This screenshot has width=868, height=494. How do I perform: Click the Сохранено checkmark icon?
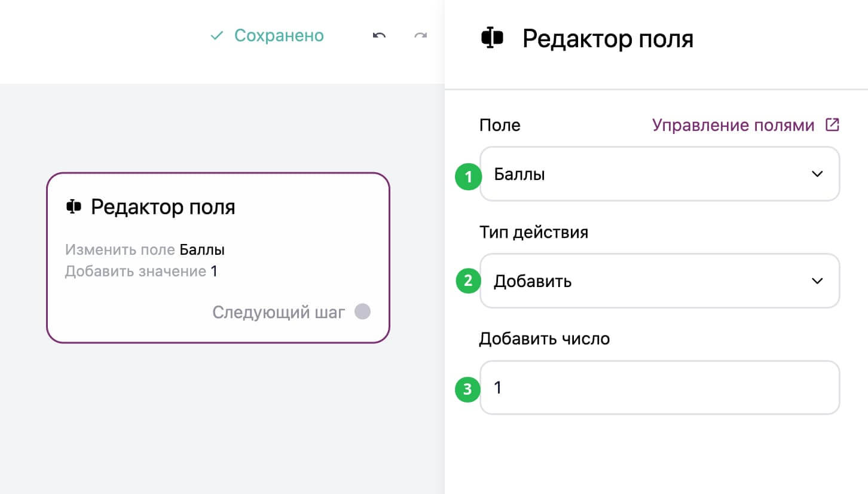pos(216,36)
